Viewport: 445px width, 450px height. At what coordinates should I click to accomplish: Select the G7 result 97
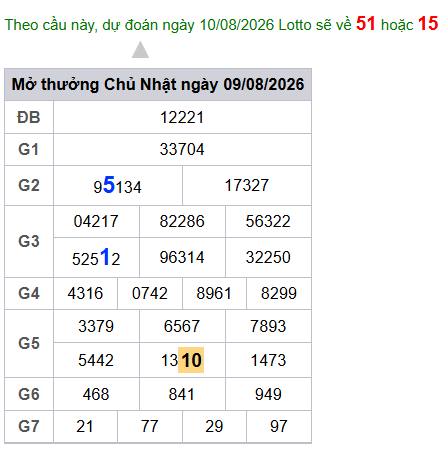point(279,426)
